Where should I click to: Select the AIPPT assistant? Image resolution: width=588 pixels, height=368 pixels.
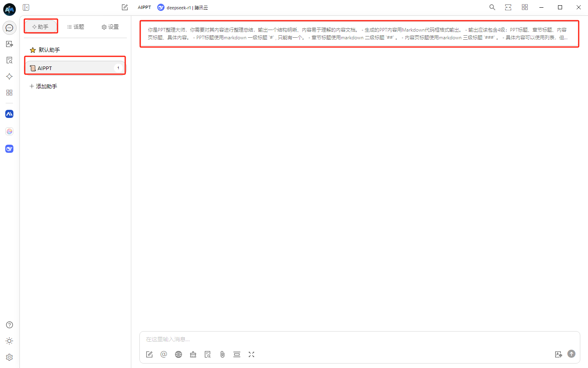75,68
